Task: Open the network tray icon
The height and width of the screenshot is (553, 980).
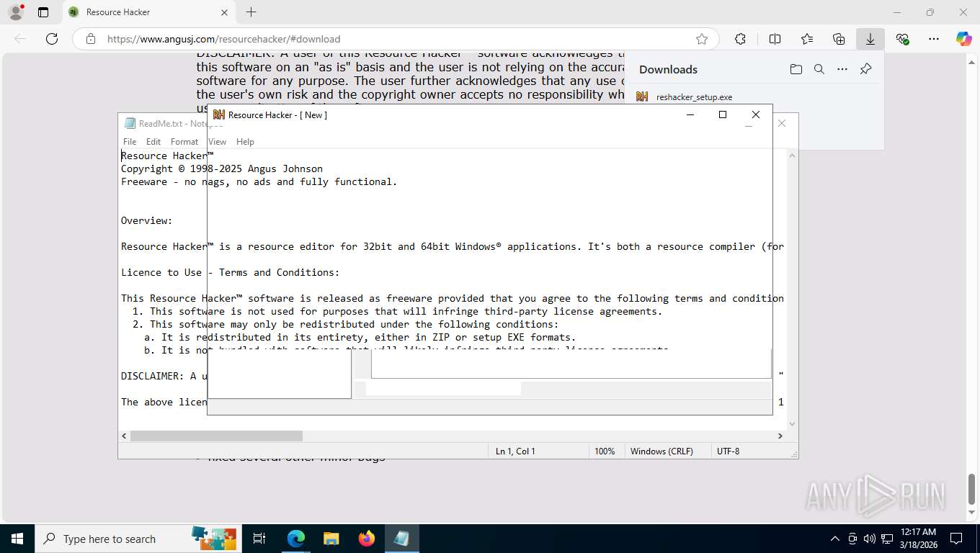Action: pyautogui.click(x=886, y=539)
